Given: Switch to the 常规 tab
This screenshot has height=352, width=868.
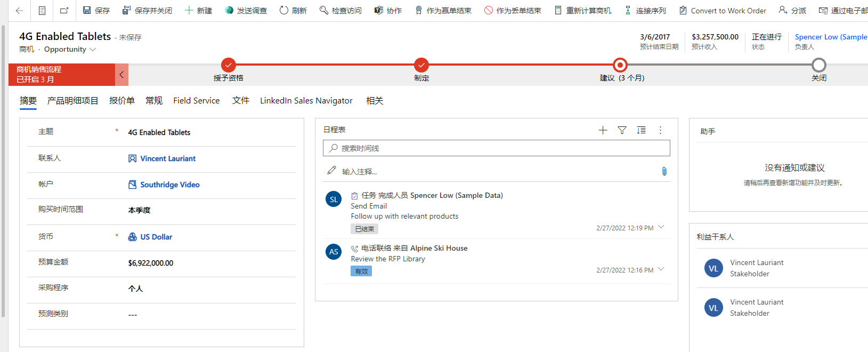Looking at the screenshot, I should 154,100.
